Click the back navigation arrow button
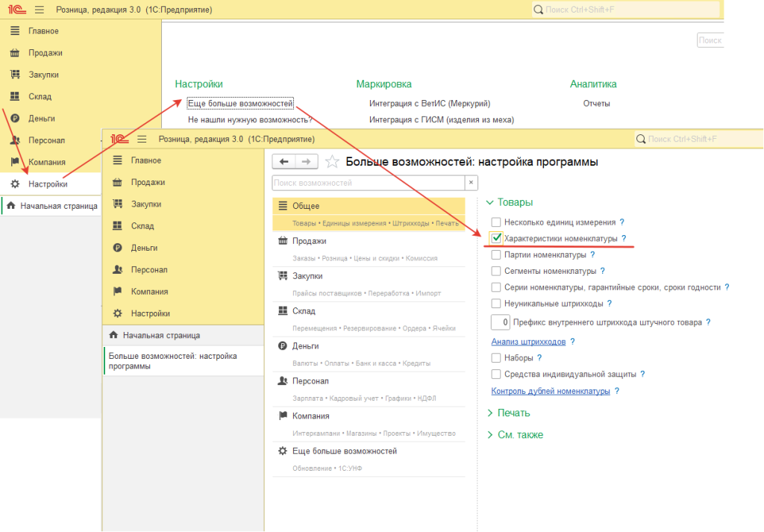 pos(284,162)
